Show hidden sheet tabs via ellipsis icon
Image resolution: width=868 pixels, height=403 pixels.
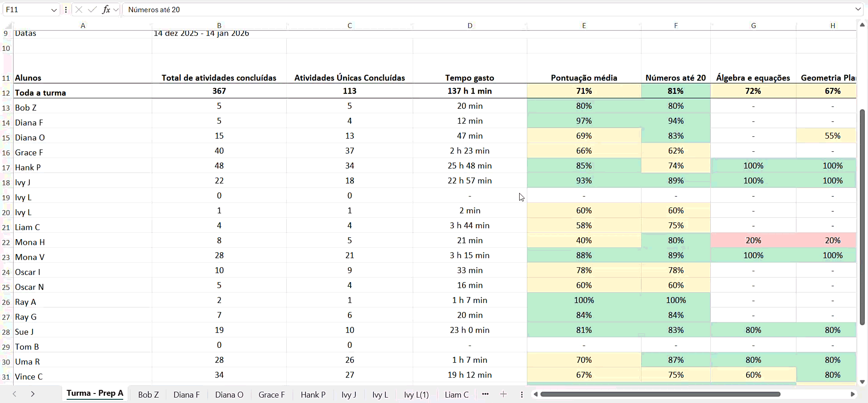coord(485,394)
